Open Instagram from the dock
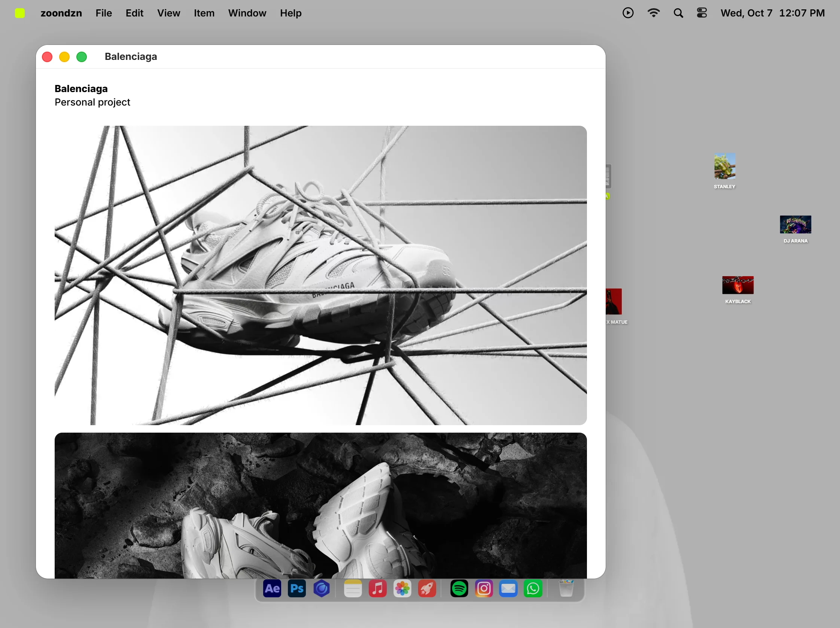Image resolution: width=840 pixels, height=628 pixels. [x=484, y=588]
